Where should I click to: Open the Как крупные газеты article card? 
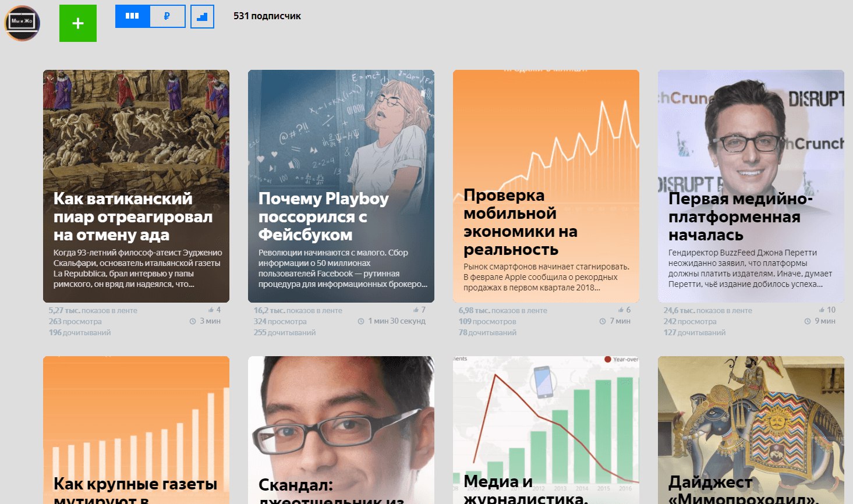coord(136,430)
